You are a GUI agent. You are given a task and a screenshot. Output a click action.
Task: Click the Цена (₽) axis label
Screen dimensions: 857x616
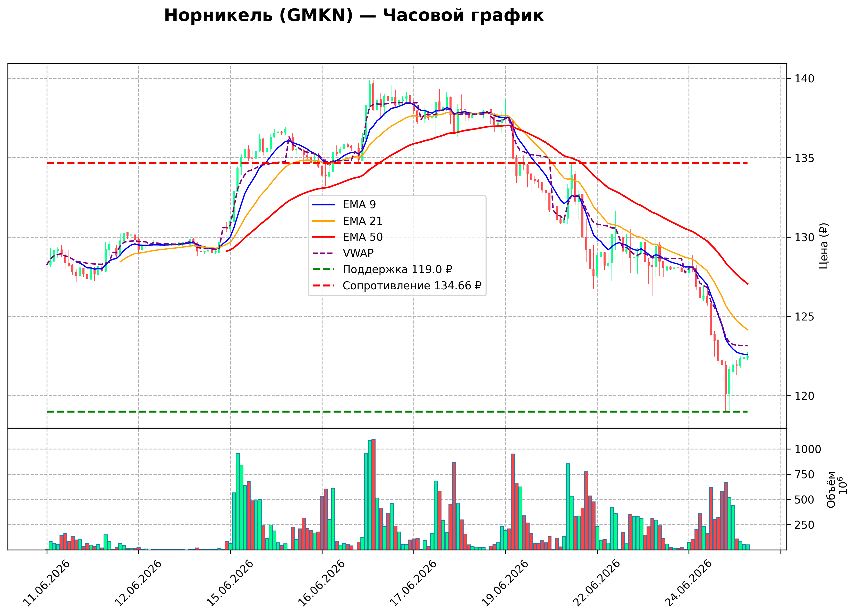coord(824,246)
